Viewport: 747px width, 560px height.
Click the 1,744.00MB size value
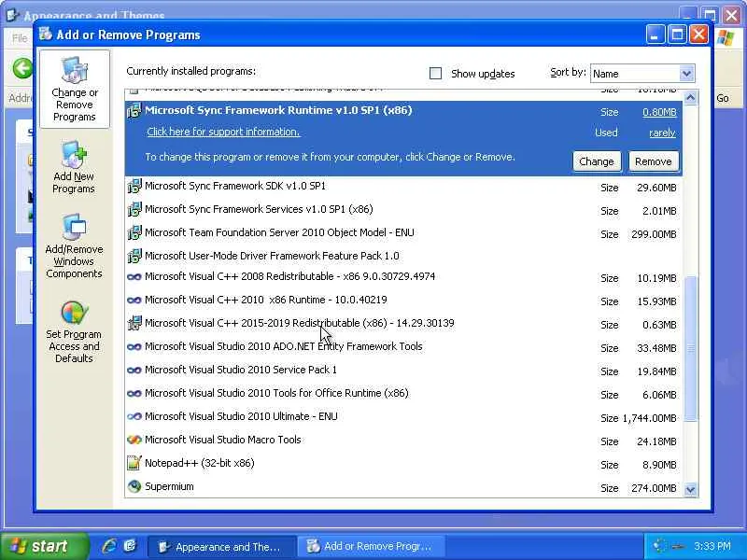pyautogui.click(x=649, y=418)
